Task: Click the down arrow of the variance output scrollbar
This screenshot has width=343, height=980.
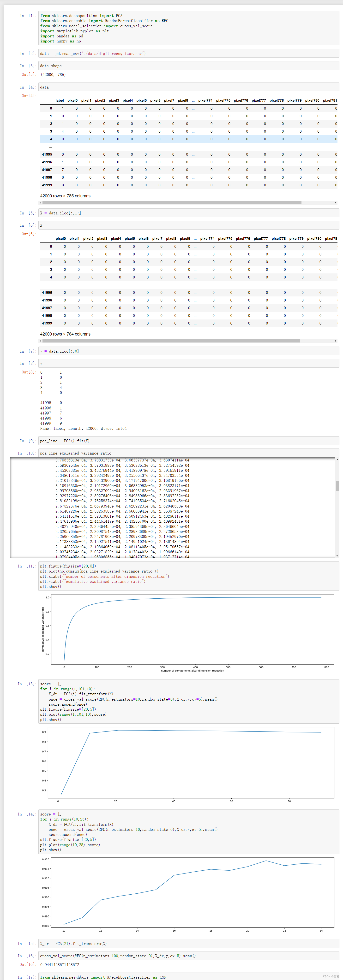Action: click(337, 556)
